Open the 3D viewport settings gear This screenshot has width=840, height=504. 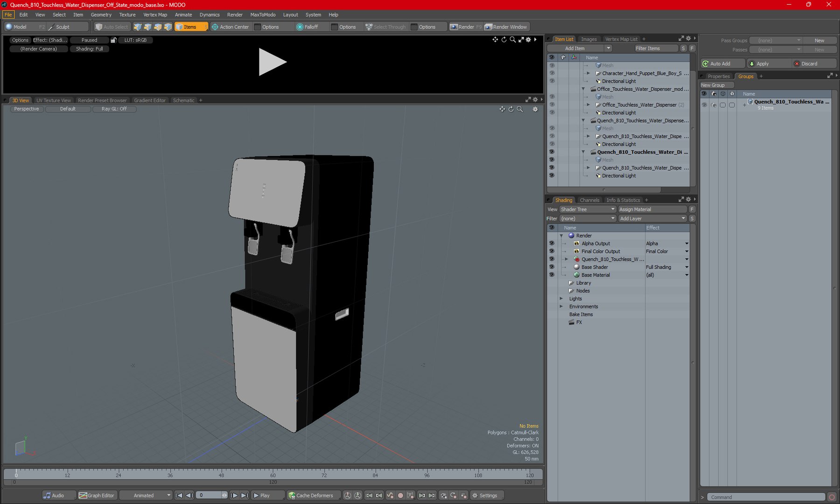point(535,109)
